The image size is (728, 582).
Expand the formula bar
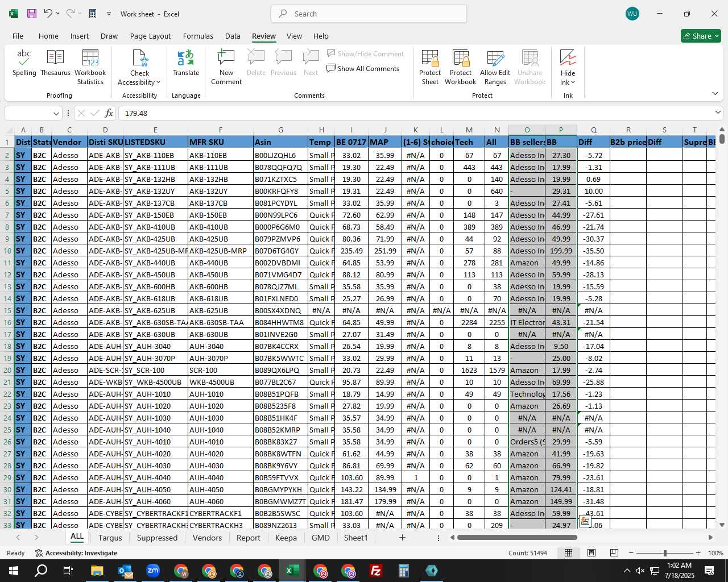(x=718, y=113)
